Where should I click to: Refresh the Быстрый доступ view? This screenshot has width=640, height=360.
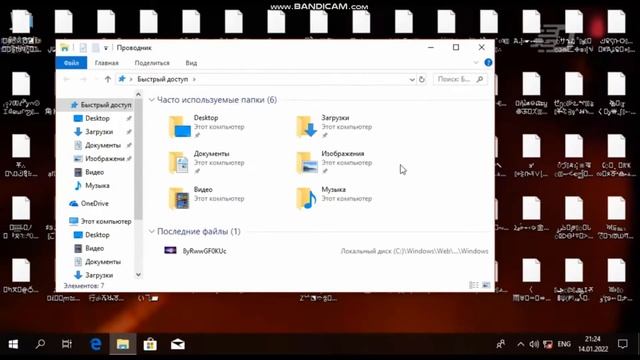(422, 79)
